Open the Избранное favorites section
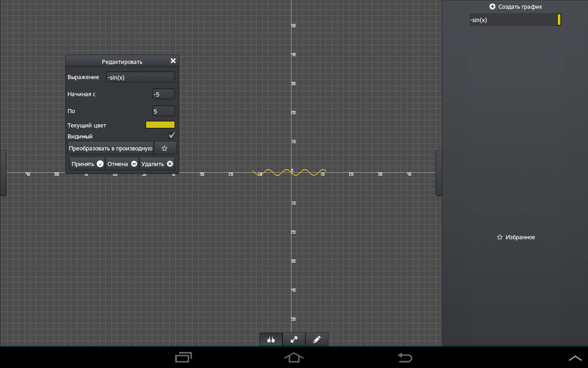Viewport: 588px width, 368px height. (516, 237)
